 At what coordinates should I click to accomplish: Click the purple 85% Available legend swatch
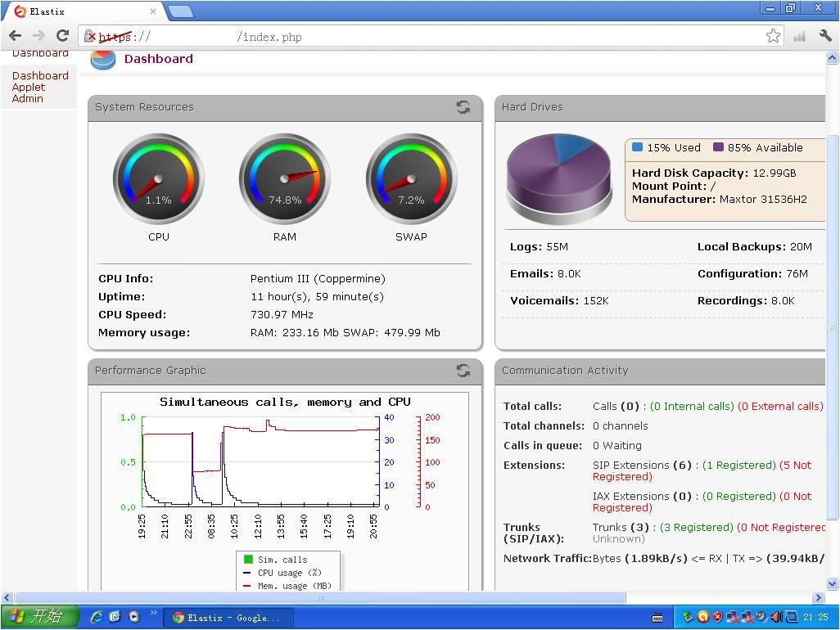[718, 147]
